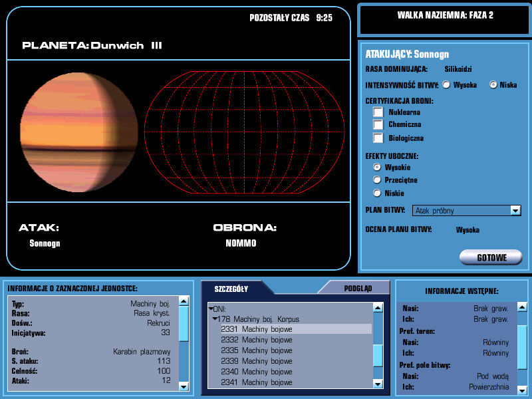Click the Ocena planu bitwy value Wysoka

(467, 229)
